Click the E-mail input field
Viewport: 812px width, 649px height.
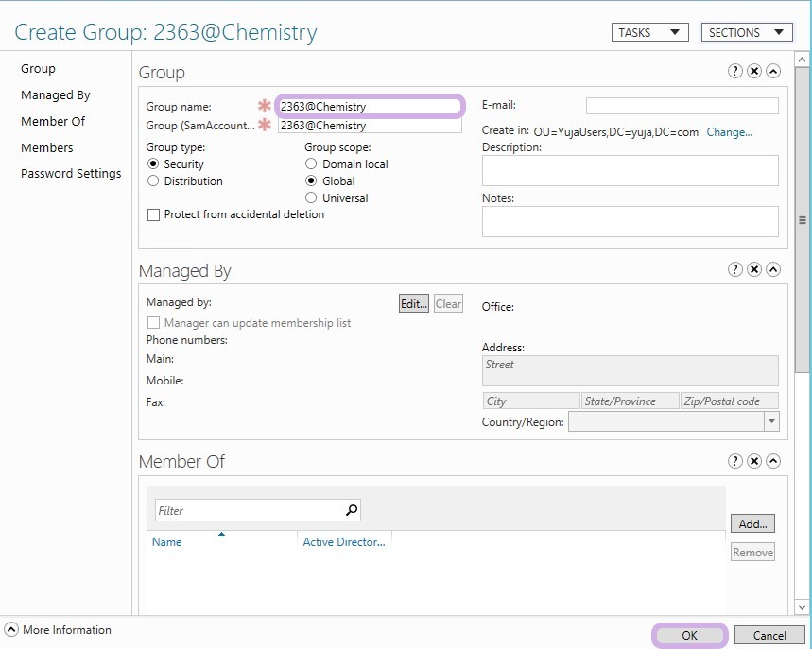click(x=682, y=106)
